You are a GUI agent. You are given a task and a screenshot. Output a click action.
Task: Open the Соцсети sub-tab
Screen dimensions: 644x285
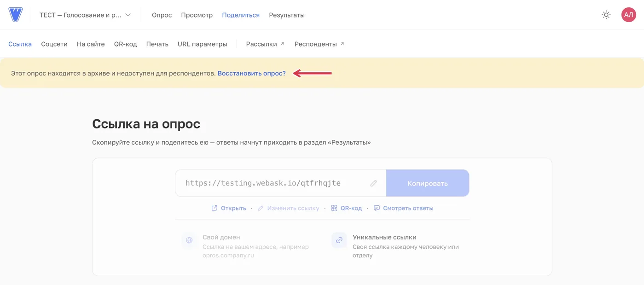[54, 44]
